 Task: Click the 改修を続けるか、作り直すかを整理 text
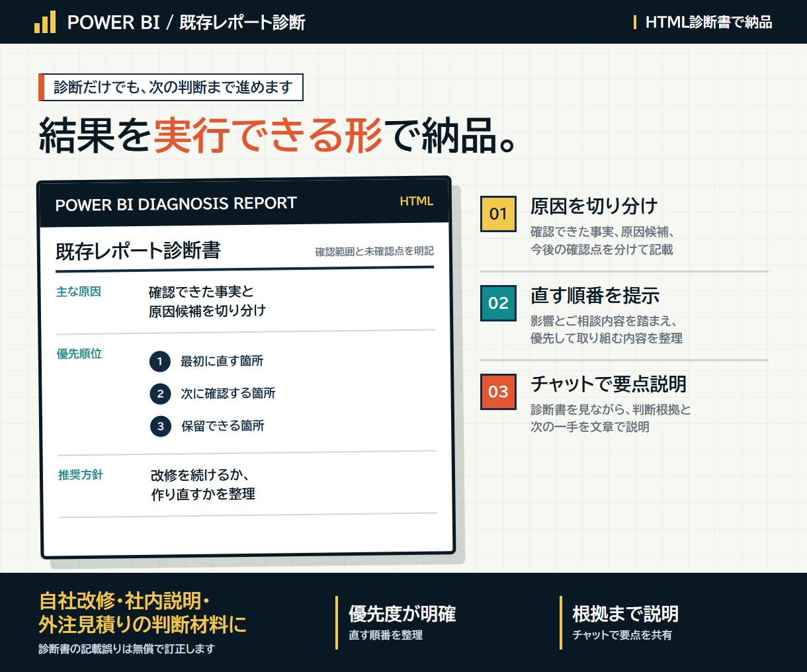point(203,485)
